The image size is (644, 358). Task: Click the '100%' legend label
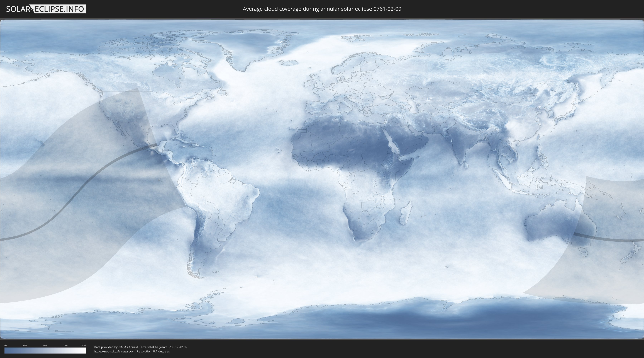coord(83,345)
